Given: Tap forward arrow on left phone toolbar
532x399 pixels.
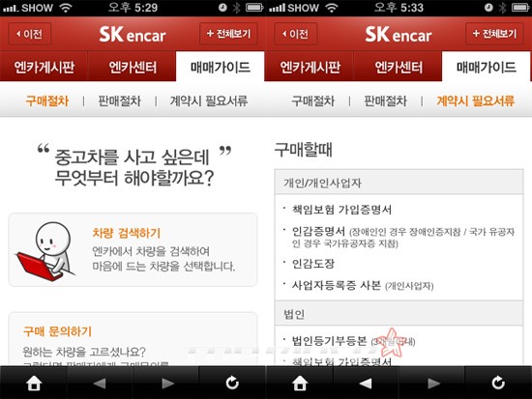Looking at the screenshot, I should [x=168, y=384].
